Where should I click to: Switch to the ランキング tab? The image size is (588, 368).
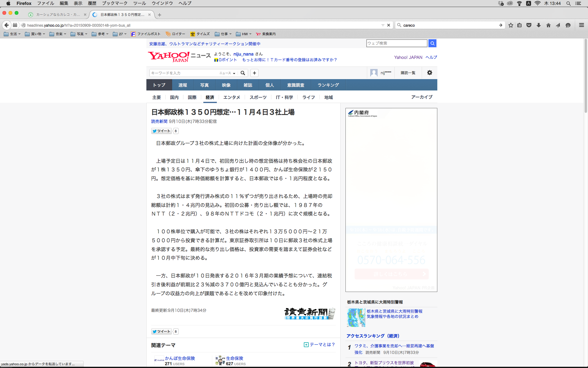(328, 85)
